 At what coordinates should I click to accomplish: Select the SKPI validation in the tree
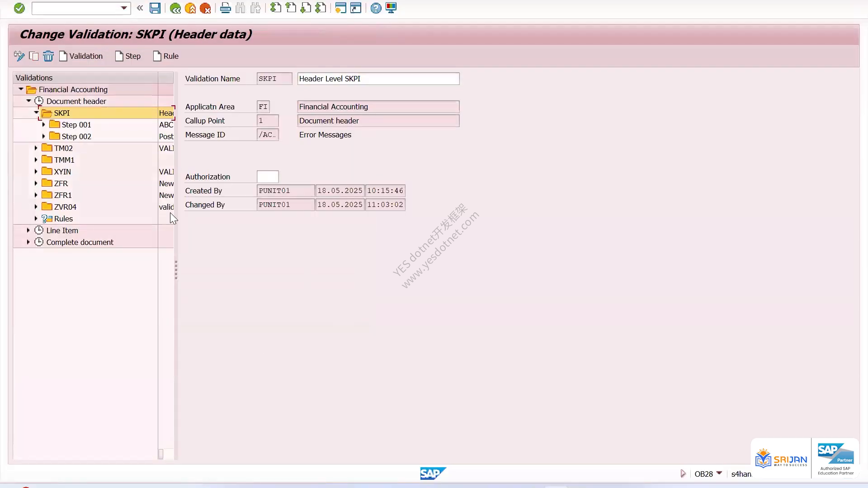(62, 113)
